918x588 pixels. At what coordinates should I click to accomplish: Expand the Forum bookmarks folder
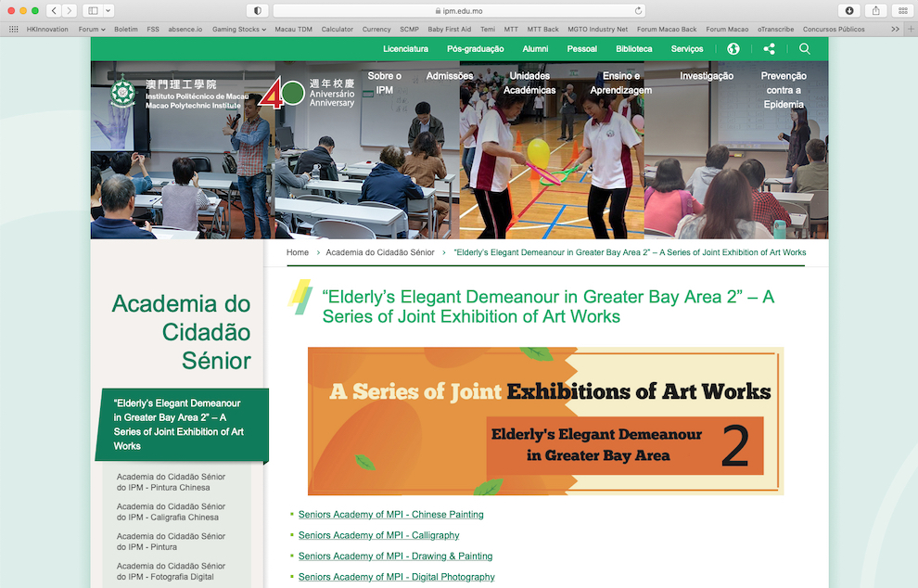coord(92,30)
